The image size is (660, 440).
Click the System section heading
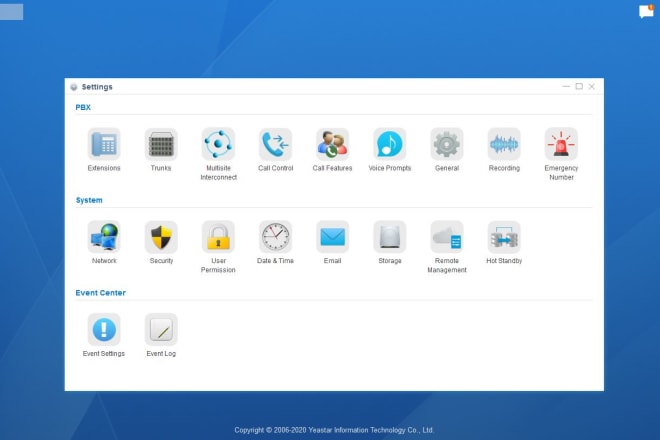coord(89,200)
